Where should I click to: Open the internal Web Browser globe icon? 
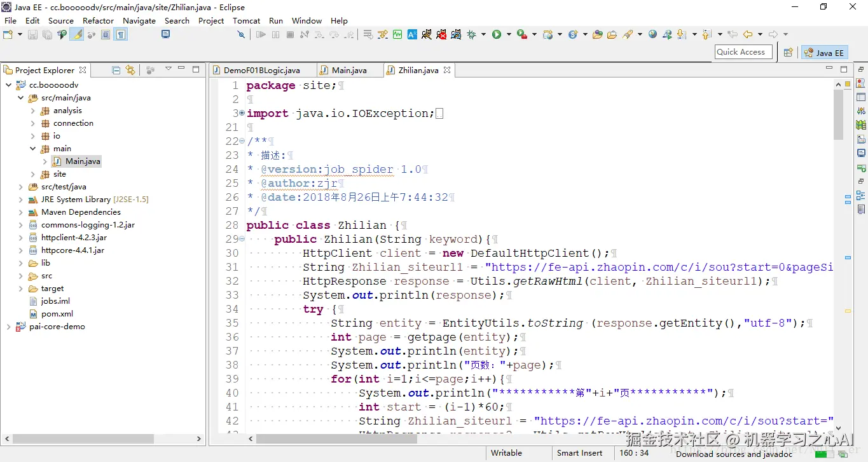point(652,34)
